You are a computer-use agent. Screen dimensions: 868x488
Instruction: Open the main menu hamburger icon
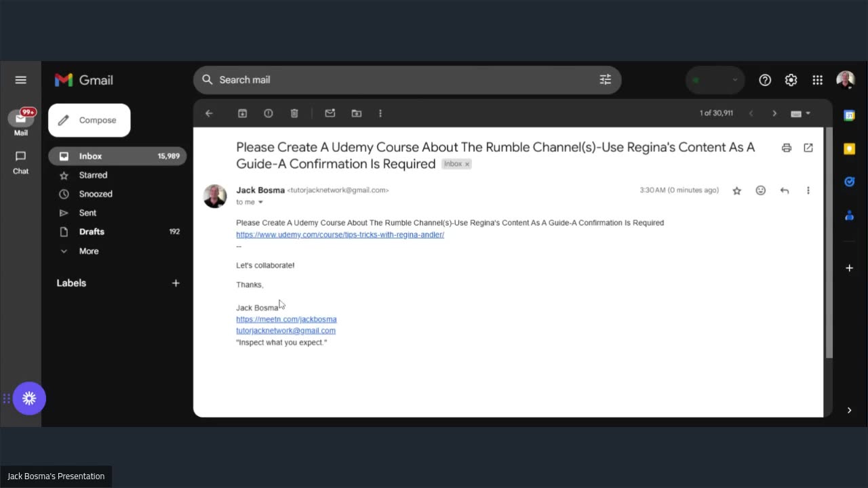click(20, 80)
